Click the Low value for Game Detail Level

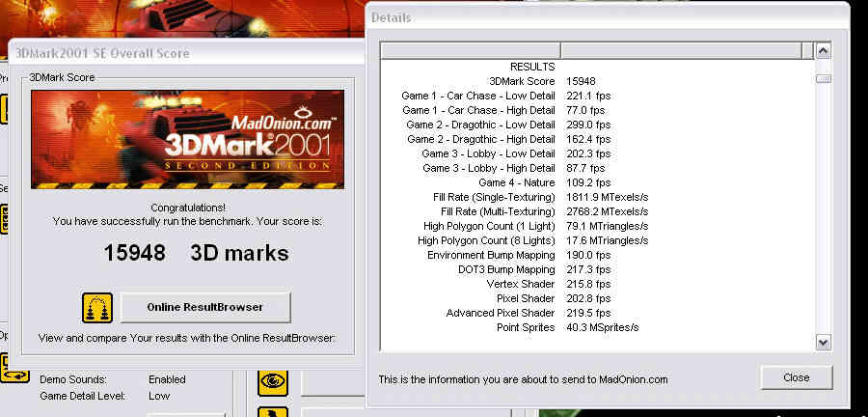coord(159,396)
